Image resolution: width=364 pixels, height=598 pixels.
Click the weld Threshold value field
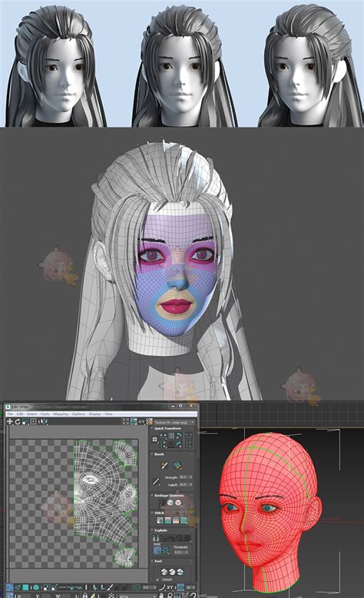pos(181,552)
